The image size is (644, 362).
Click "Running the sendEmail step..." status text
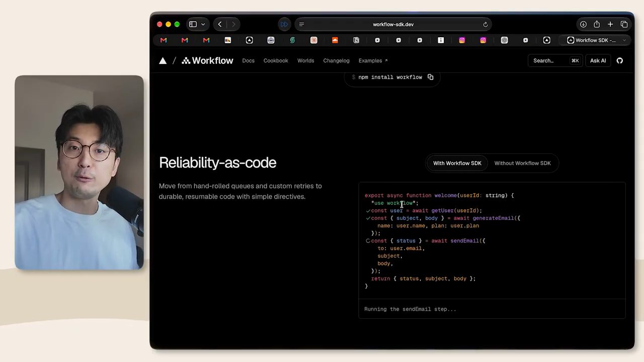410,309
